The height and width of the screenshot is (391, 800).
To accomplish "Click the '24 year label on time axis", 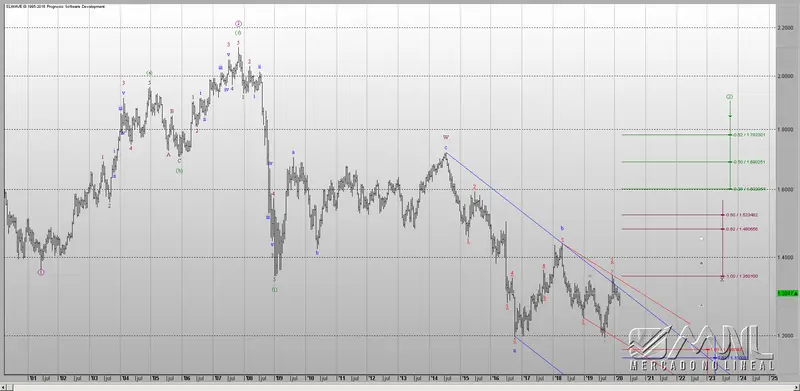I will (743, 379).
